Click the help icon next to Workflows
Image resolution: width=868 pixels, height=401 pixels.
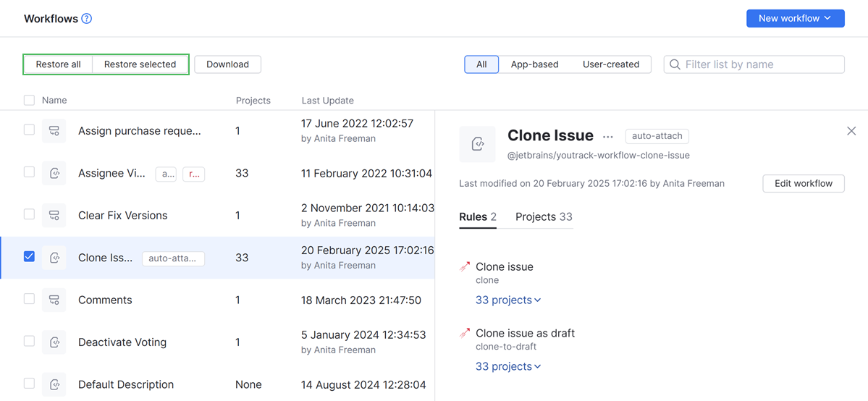pos(87,19)
